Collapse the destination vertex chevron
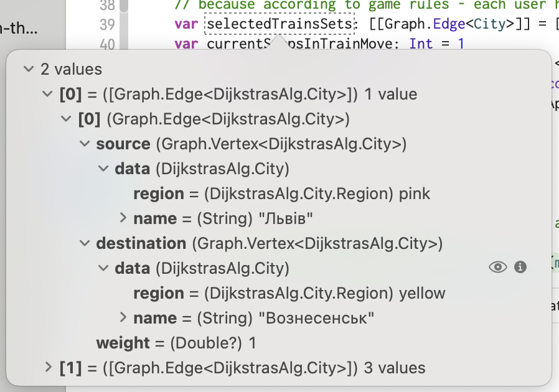Screen dimensions: 559x392 tap(85, 243)
